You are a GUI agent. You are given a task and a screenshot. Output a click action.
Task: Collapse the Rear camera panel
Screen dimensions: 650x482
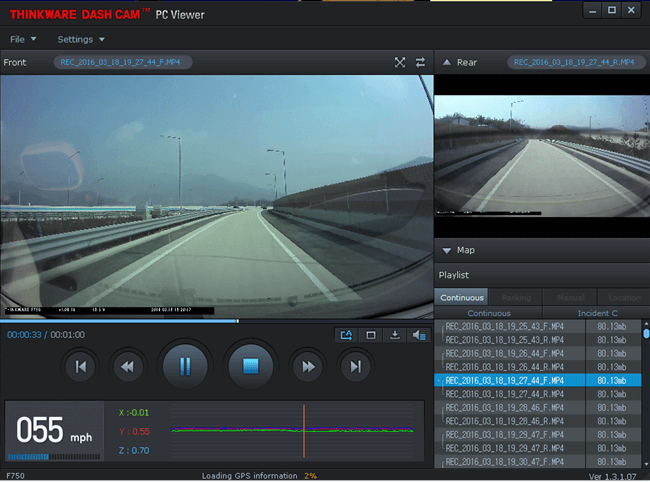pyautogui.click(x=446, y=63)
